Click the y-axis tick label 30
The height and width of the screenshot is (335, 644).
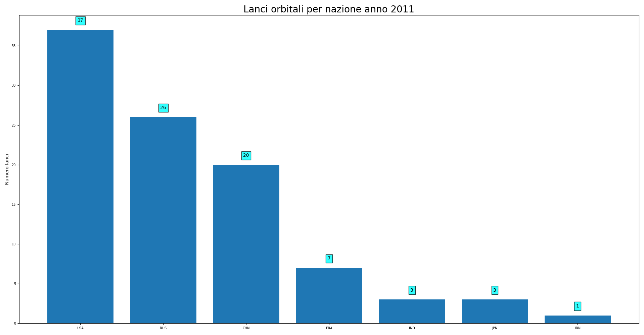click(x=14, y=85)
